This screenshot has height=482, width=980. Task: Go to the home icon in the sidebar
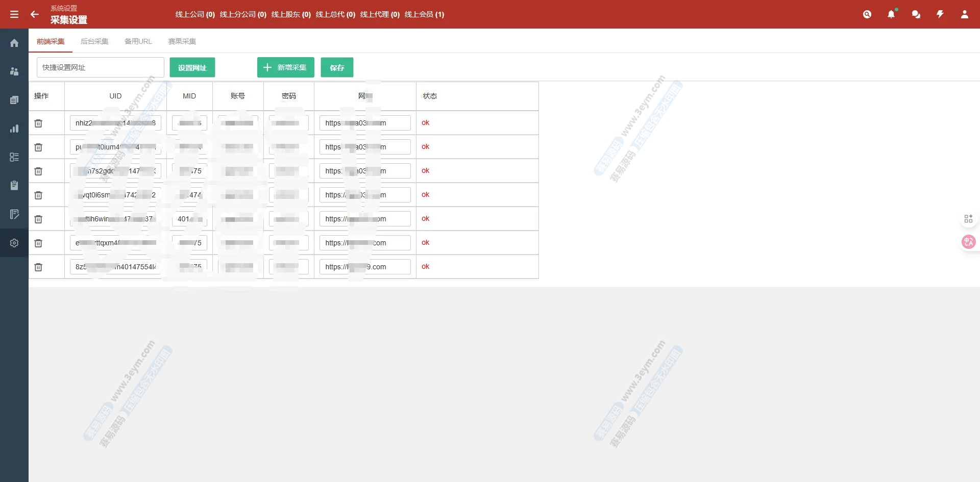(14, 43)
